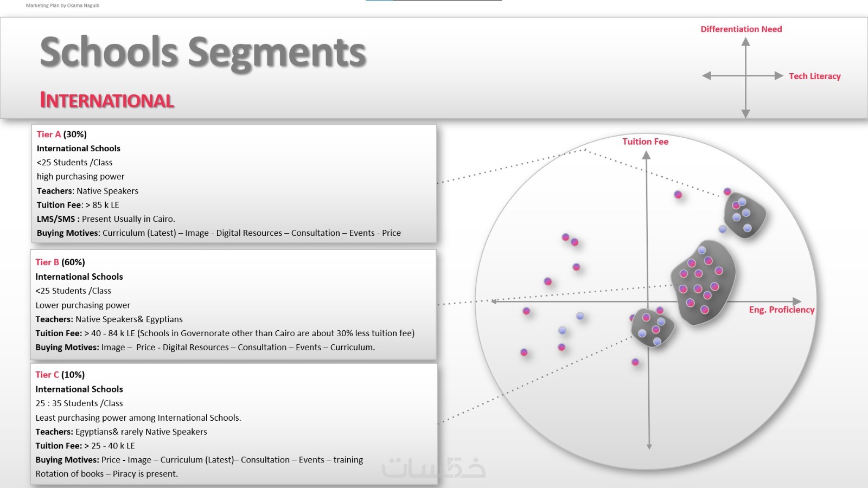Click the Differentiation Need axis label
This screenshot has width=868, height=488.
click(741, 29)
